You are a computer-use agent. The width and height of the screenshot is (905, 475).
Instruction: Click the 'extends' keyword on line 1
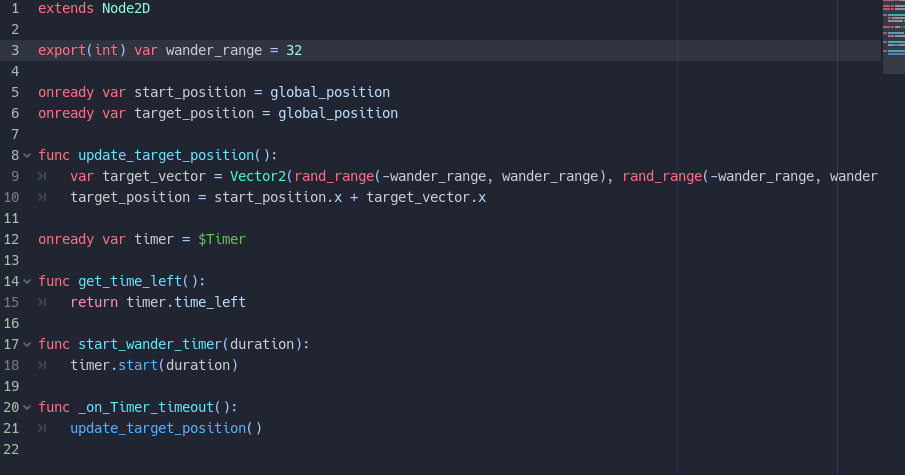pos(66,9)
